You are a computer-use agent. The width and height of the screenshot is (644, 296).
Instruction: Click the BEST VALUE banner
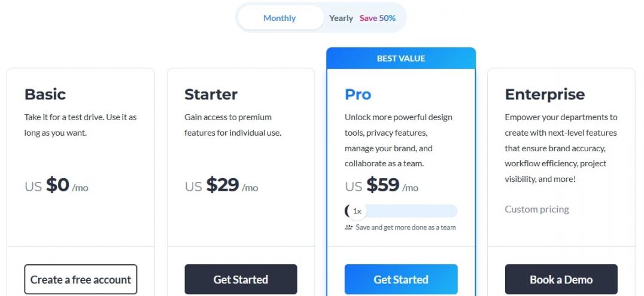pos(401,58)
